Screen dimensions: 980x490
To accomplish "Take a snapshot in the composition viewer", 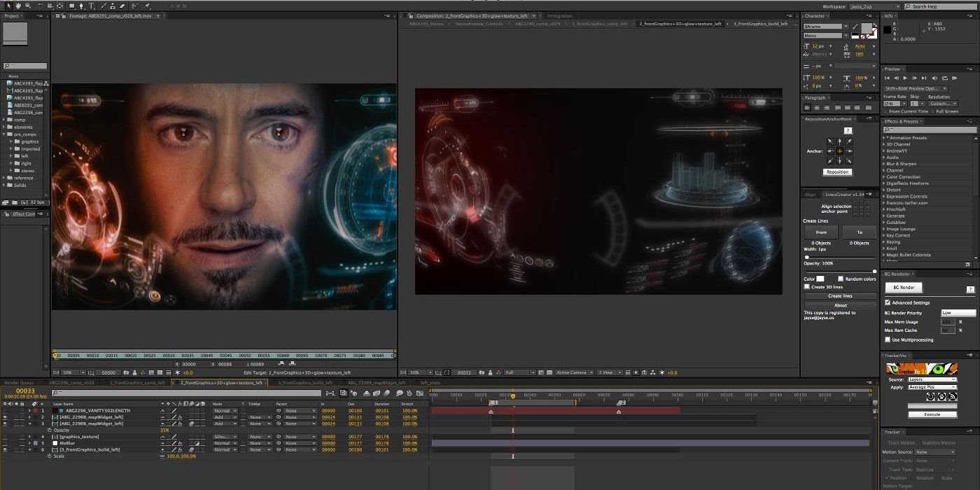I will click(480, 372).
